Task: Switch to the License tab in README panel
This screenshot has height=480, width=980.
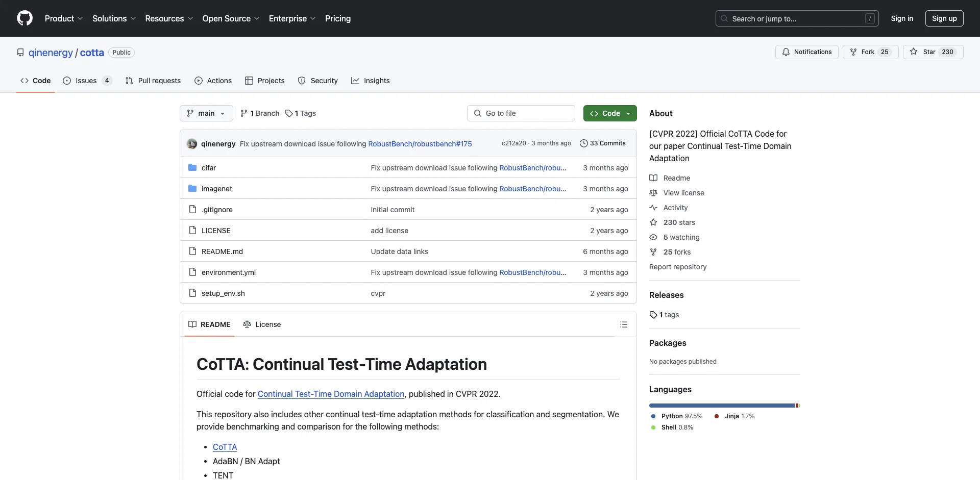Action: 262,324
